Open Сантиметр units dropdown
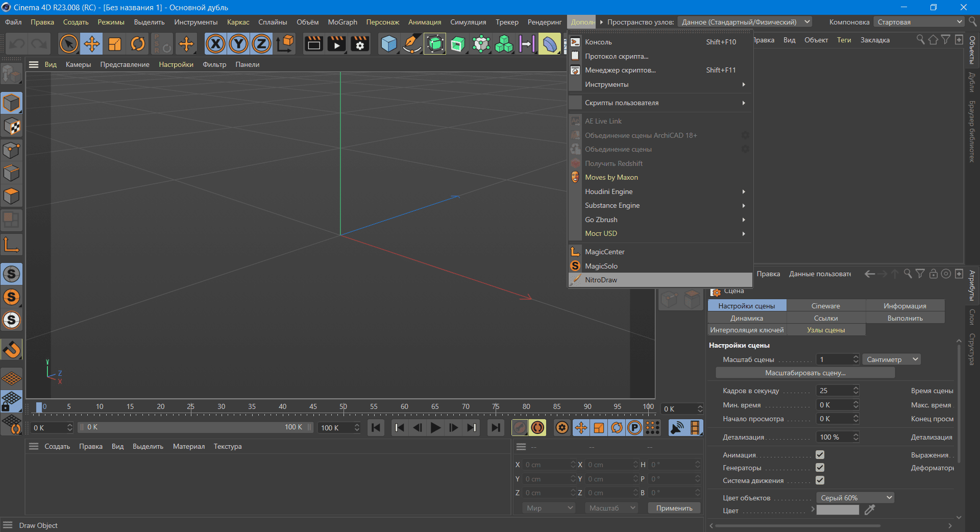 tap(892, 359)
